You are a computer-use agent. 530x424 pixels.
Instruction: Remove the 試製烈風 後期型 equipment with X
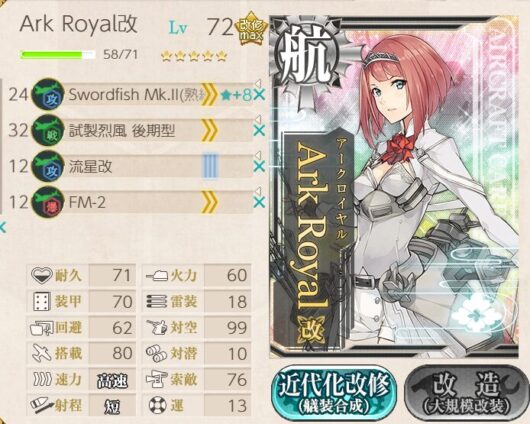pyautogui.click(x=259, y=131)
